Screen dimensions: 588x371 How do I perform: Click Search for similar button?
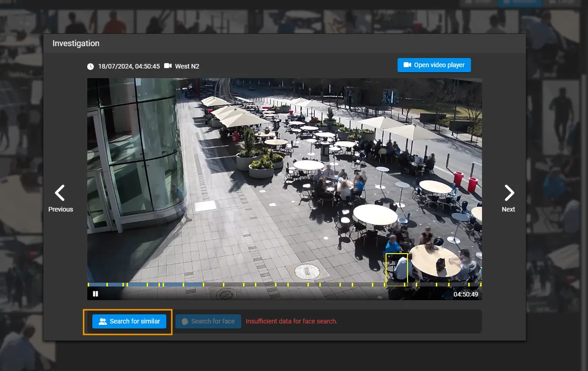(x=129, y=321)
